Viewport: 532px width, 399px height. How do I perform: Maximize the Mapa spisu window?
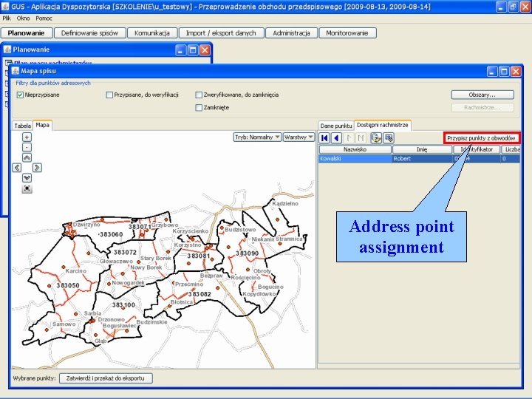504,71
